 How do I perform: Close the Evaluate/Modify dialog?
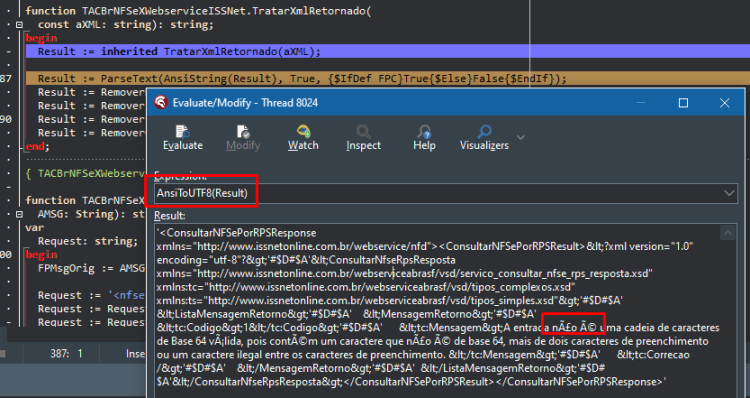[725, 103]
